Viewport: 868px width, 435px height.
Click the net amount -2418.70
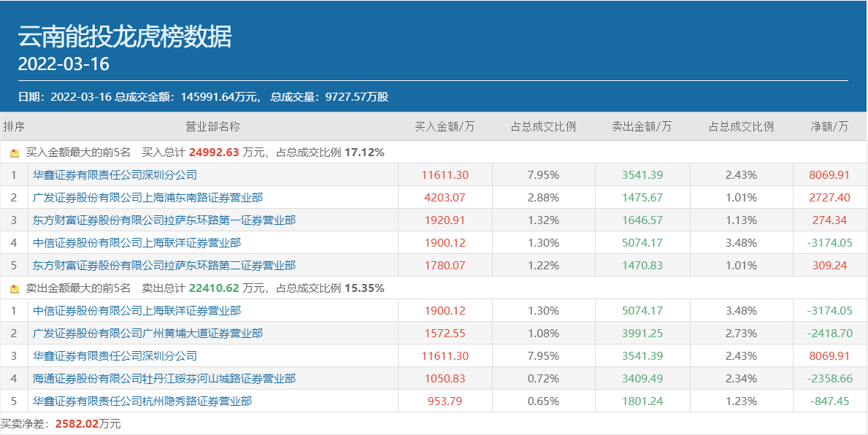point(829,334)
